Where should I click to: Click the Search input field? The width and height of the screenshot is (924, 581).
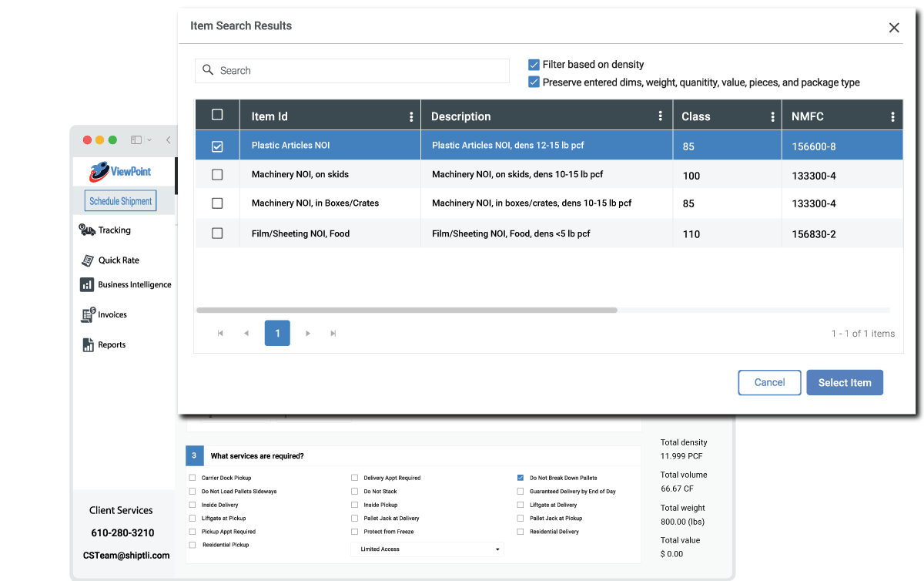point(352,71)
